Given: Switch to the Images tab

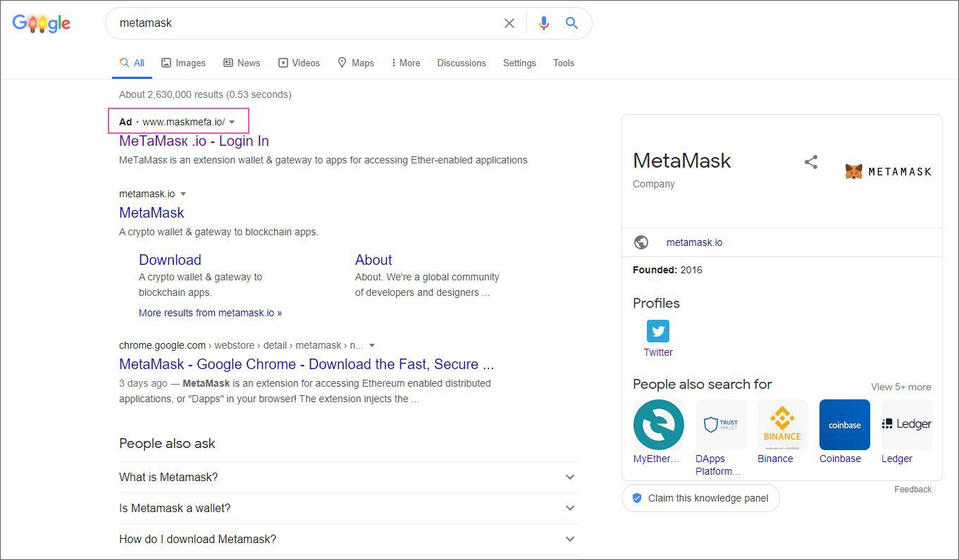Looking at the screenshot, I should (183, 63).
